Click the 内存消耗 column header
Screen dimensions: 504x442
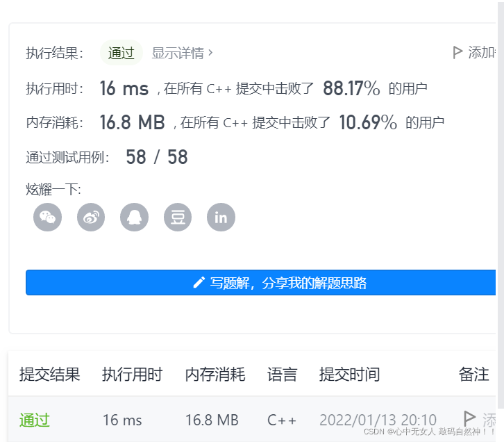pyautogui.click(x=215, y=375)
